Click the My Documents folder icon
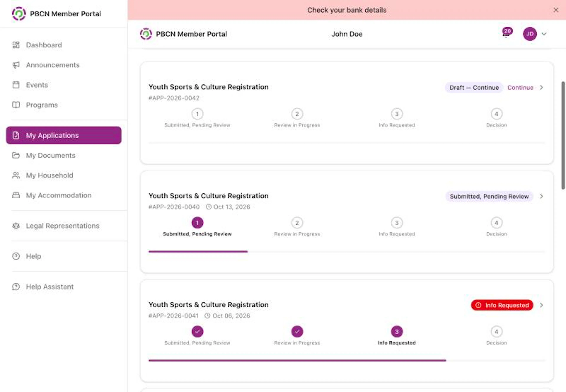The width and height of the screenshot is (566, 392). click(16, 155)
